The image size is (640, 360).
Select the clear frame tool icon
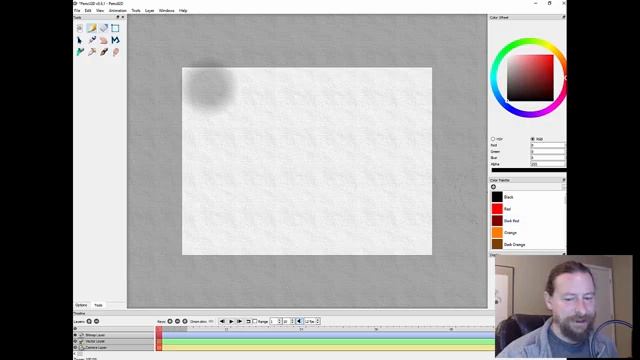(80, 28)
